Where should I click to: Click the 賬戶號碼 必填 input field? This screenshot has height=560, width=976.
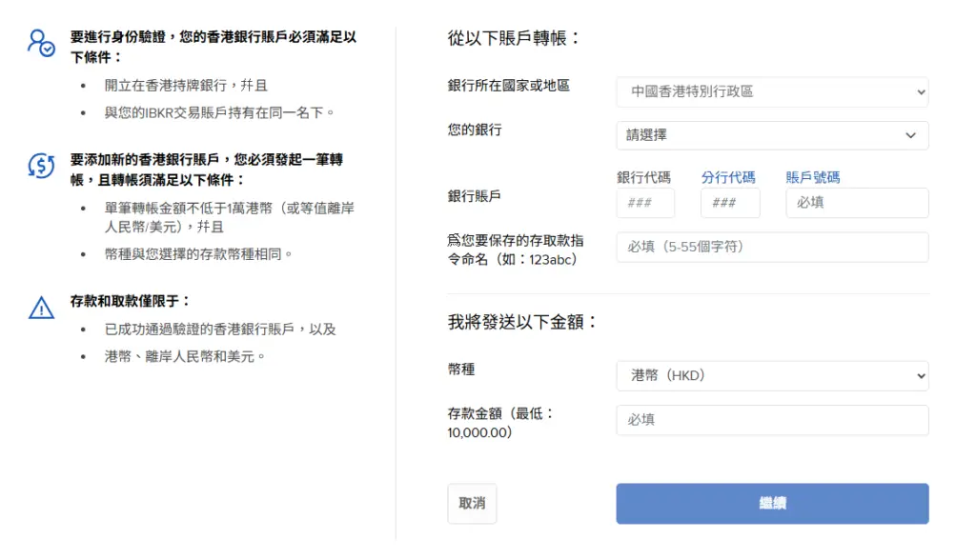857,203
